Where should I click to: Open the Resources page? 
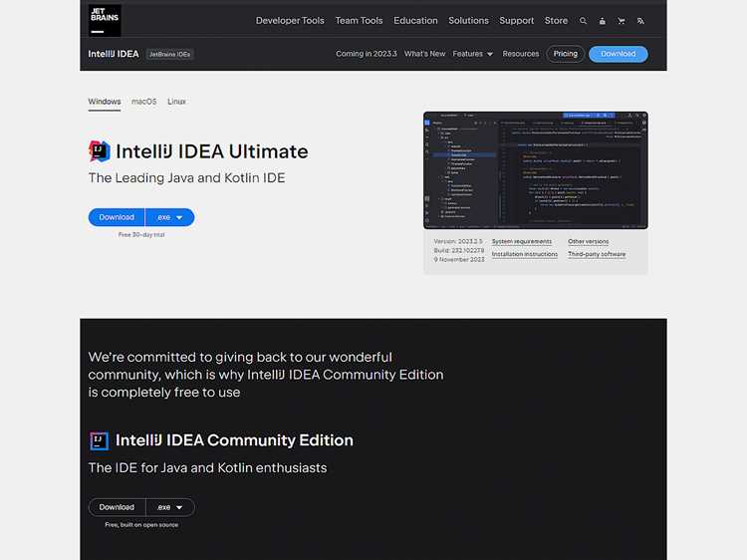(x=521, y=54)
